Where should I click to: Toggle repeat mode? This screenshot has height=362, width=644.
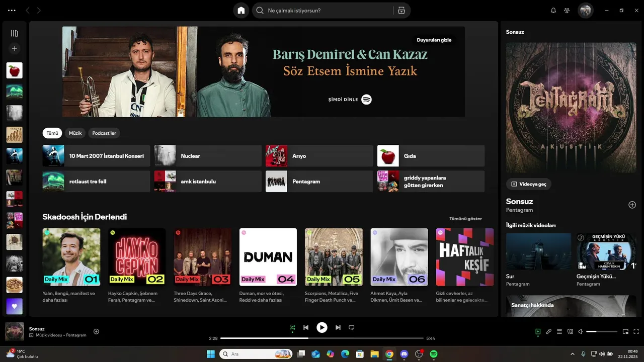point(352,328)
